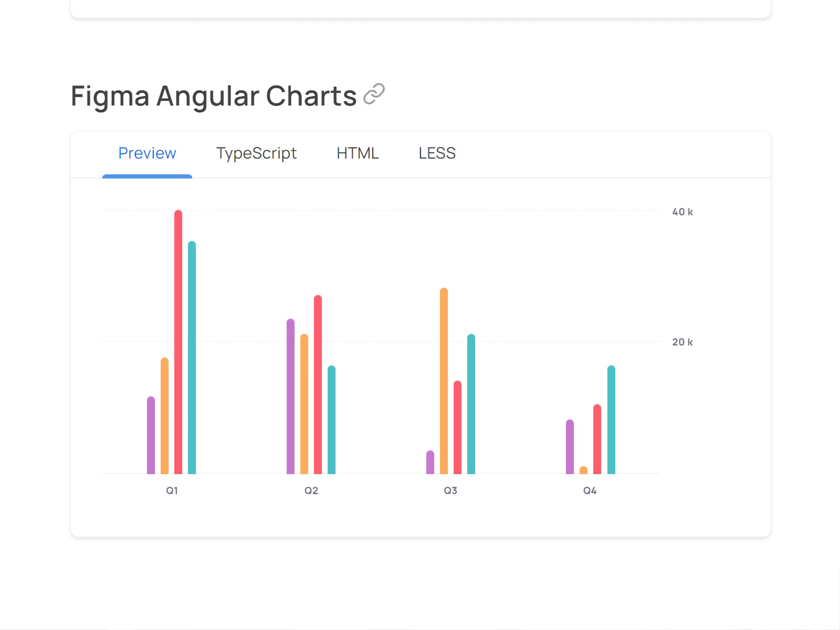Select the teal bar in Q4
Image resolution: width=840 pixels, height=630 pixels.
[x=611, y=420]
